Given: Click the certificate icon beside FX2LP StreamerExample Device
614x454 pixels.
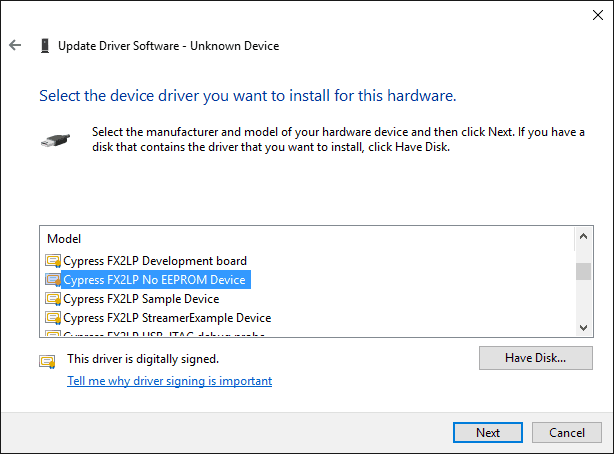Looking at the screenshot, I should (x=53, y=318).
